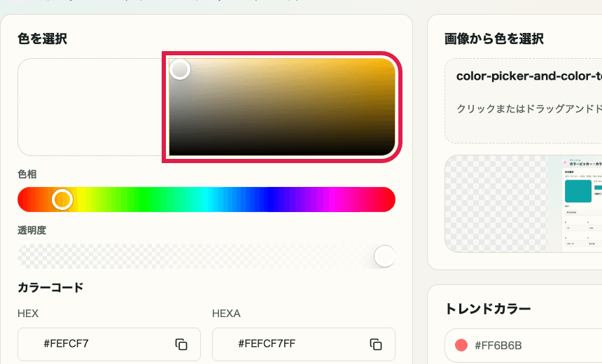Click the white saturation picker handle
This screenshot has height=364, width=602.
(181, 69)
